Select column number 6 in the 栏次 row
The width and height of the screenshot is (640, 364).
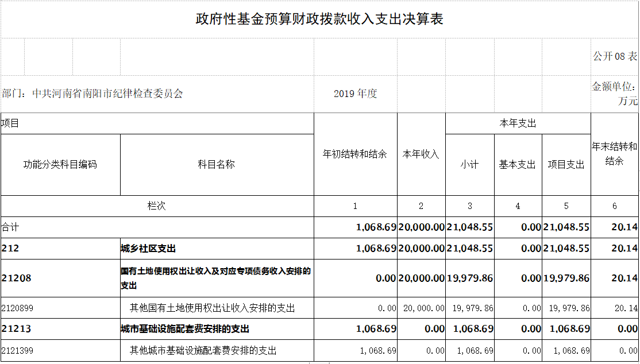[615, 206]
